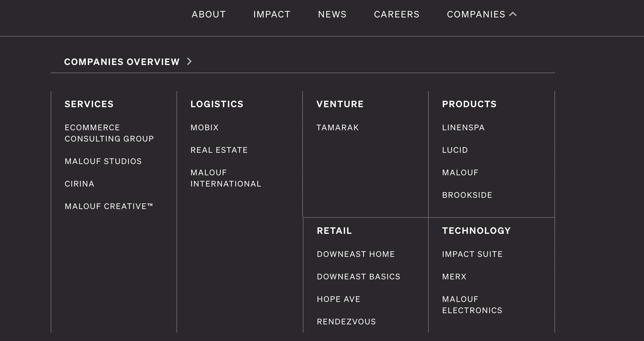Click the Lucid link under Products
The image size is (644, 341).
(x=455, y=150)
